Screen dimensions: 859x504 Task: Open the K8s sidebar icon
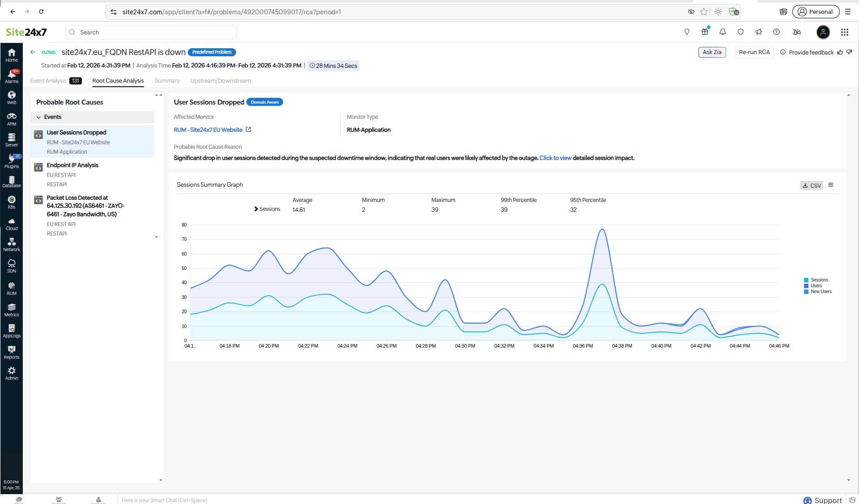[x=12, y=202]
